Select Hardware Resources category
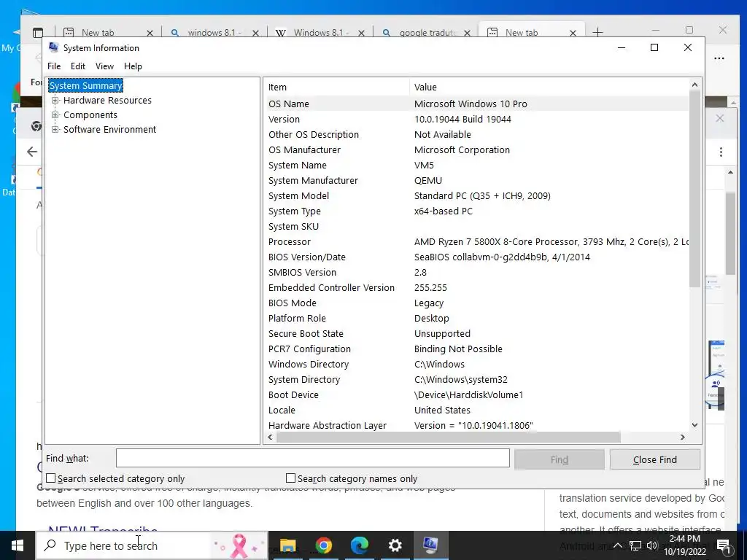Screen dimensions: 747x560 click(x=107, y=101)
